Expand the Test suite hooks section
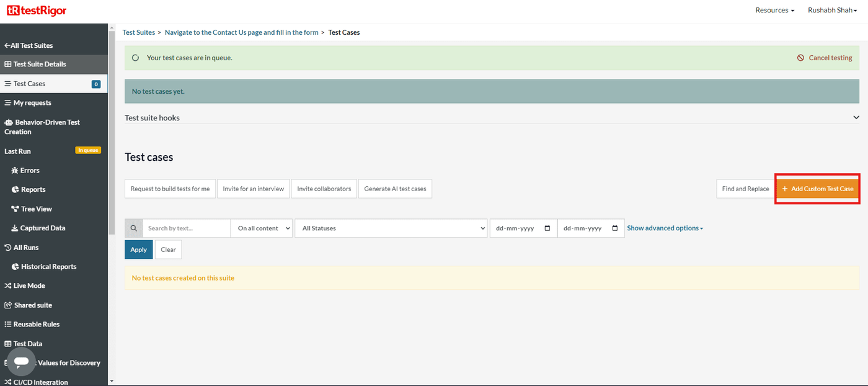 pyautogui.click(x=492, y=117)
